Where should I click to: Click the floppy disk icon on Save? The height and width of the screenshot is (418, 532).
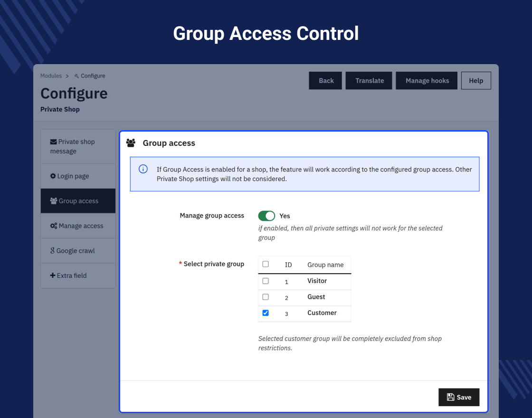pyautogui.click(x=451, y=397)
